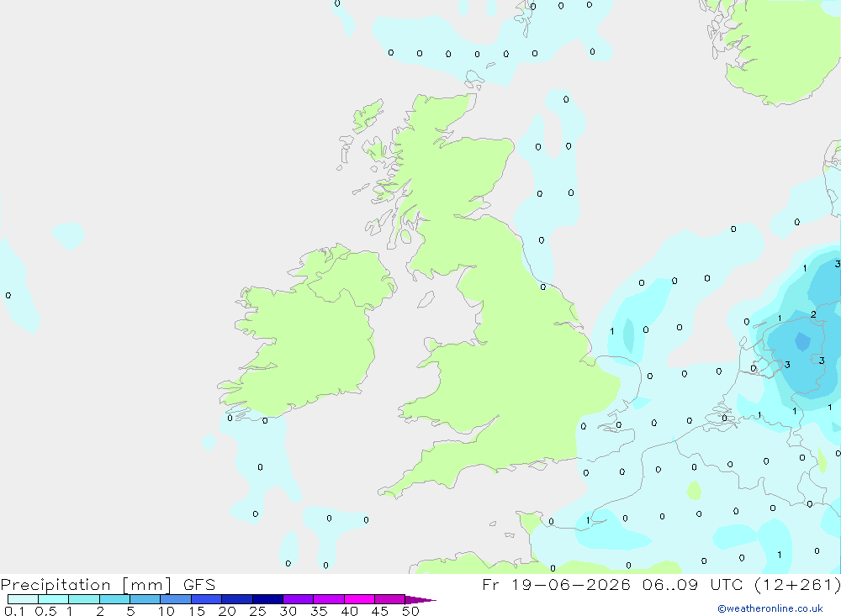Click the '25' legend scale label
The width and height of the screenshot is (841, 616).
pos(257,611)
